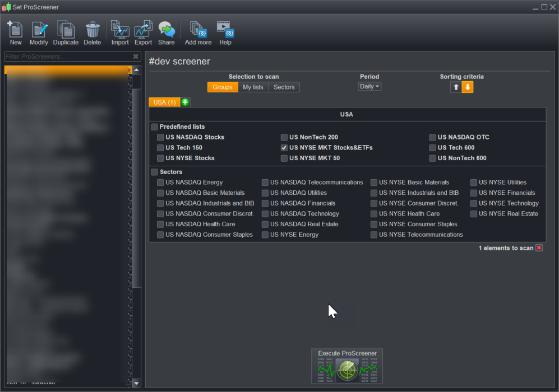Check US NYSE Telecommunications

point(374,235)
